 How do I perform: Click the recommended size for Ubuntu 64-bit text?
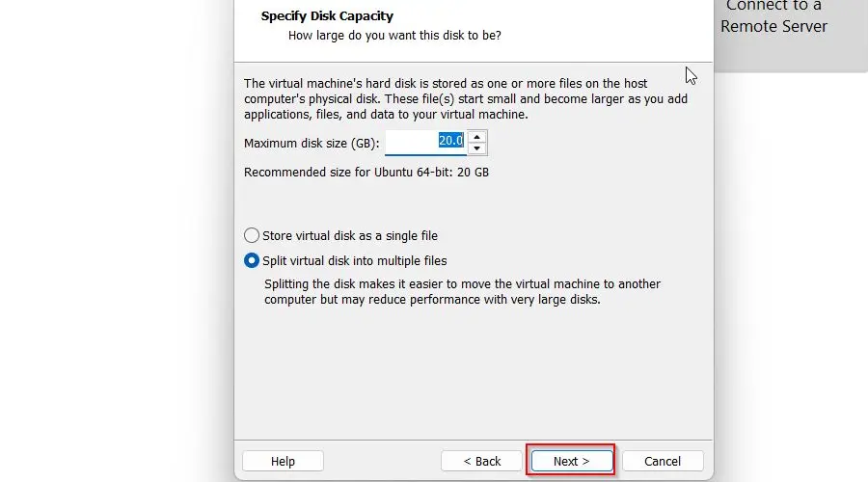pos(366,173)
